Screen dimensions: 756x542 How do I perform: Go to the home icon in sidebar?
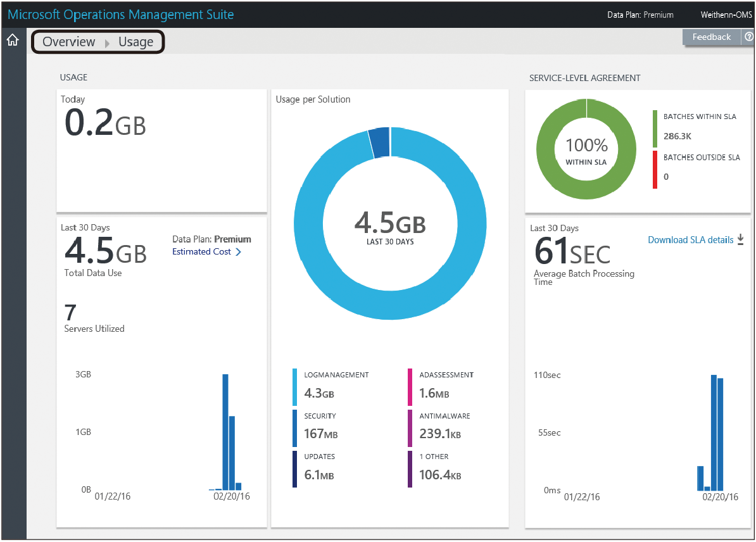pos(13,40)
